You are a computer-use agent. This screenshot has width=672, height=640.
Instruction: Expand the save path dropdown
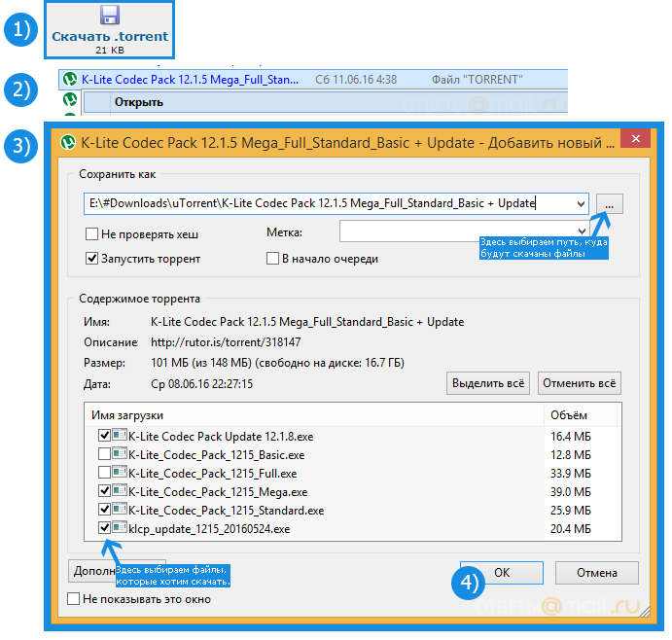581,203
